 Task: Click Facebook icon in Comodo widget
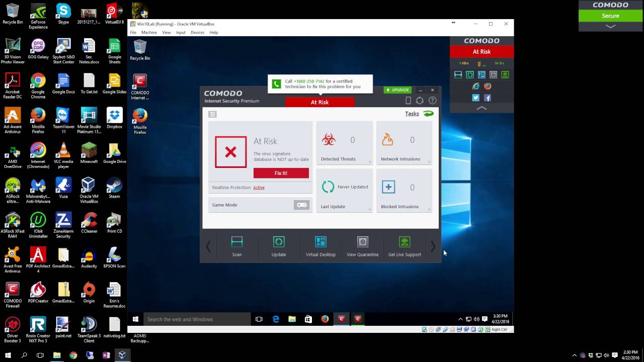(x=488, y=98)
